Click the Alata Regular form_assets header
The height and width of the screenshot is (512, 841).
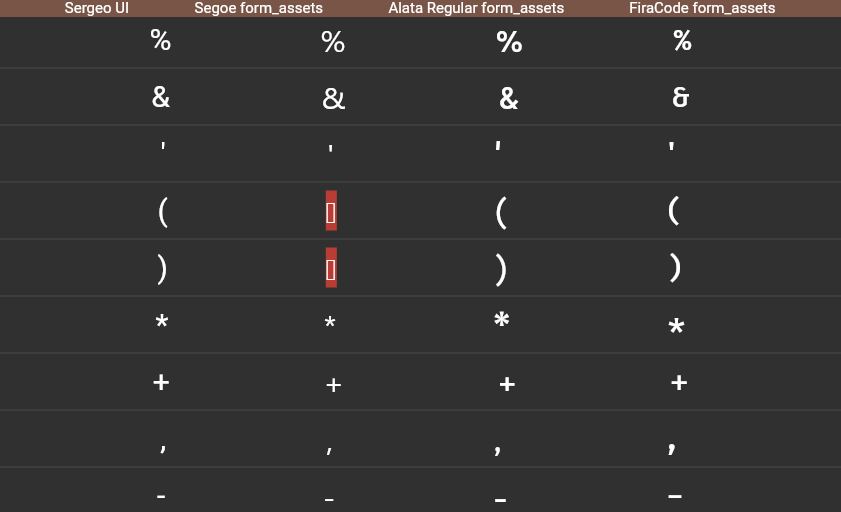tap(476, 8)
